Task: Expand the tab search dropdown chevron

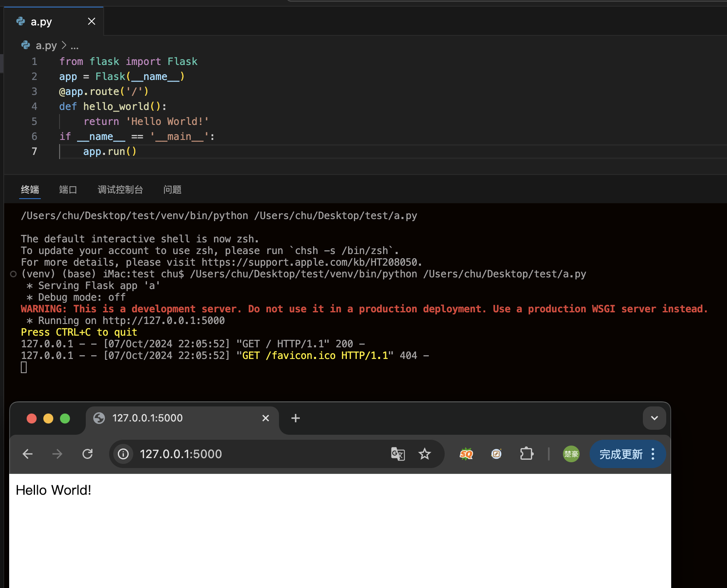Action: [654, 418]
